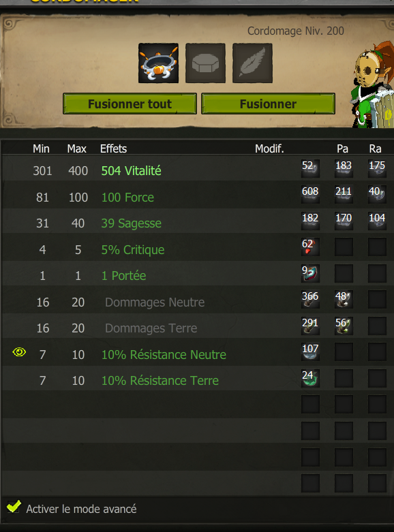394x532 pixels.
Task: Apply the 9 Portée rune
Action: pyautogui.click(x=310, y=273)
